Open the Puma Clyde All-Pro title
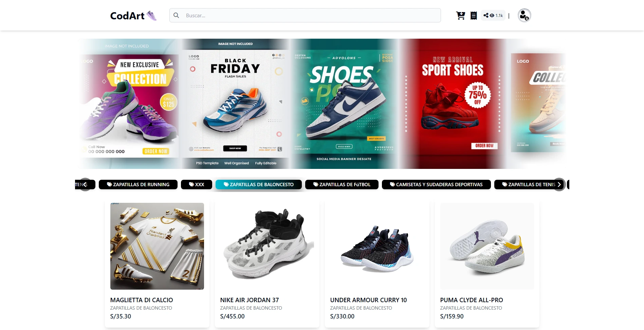 (472, 300)
